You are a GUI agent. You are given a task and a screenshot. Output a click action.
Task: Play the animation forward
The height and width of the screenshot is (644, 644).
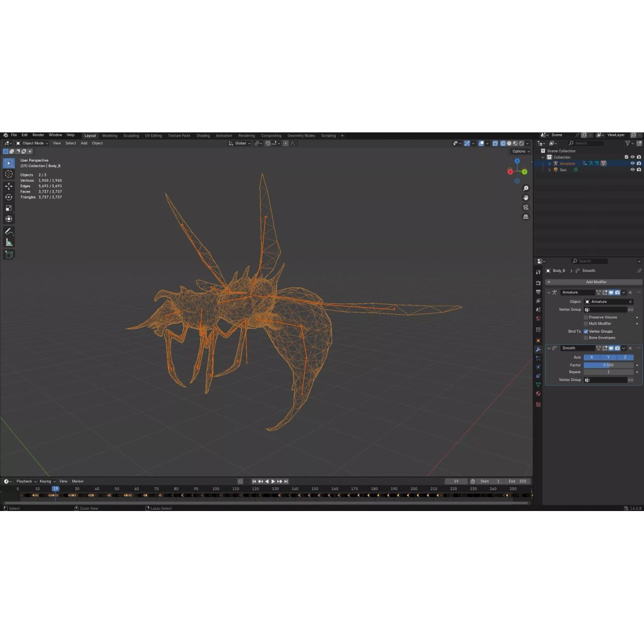(273, 481)
